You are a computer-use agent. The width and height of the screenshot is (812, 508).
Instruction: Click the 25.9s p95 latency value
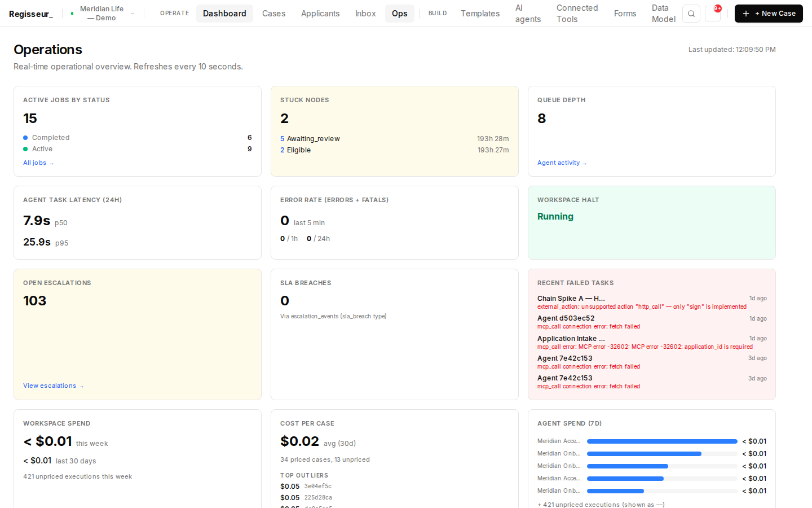pos(37,242)
